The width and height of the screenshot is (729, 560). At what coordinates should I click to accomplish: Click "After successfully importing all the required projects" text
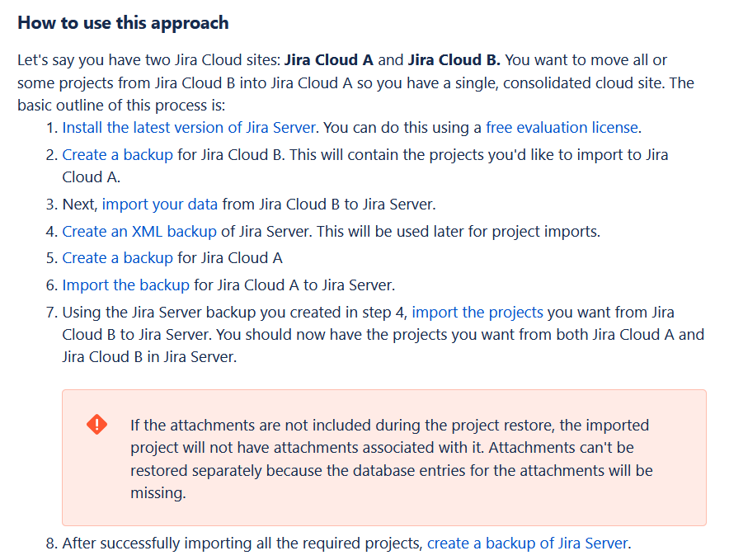coord(242,544)
